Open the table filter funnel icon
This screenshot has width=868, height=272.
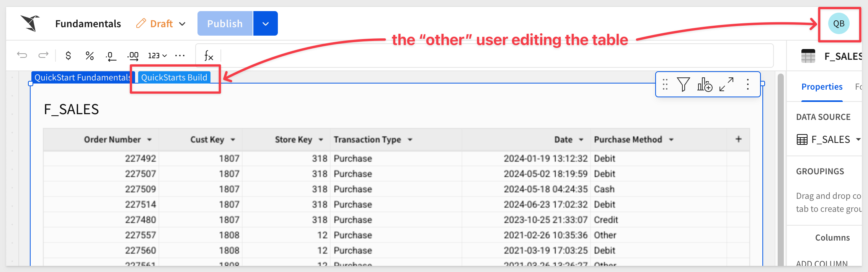pos(683,84)
